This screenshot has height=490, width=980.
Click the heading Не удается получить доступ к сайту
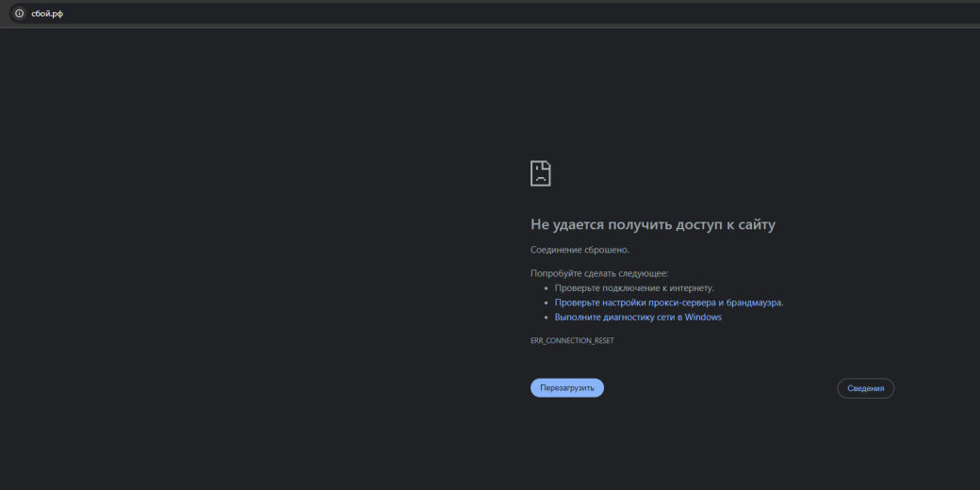point(652,224)
